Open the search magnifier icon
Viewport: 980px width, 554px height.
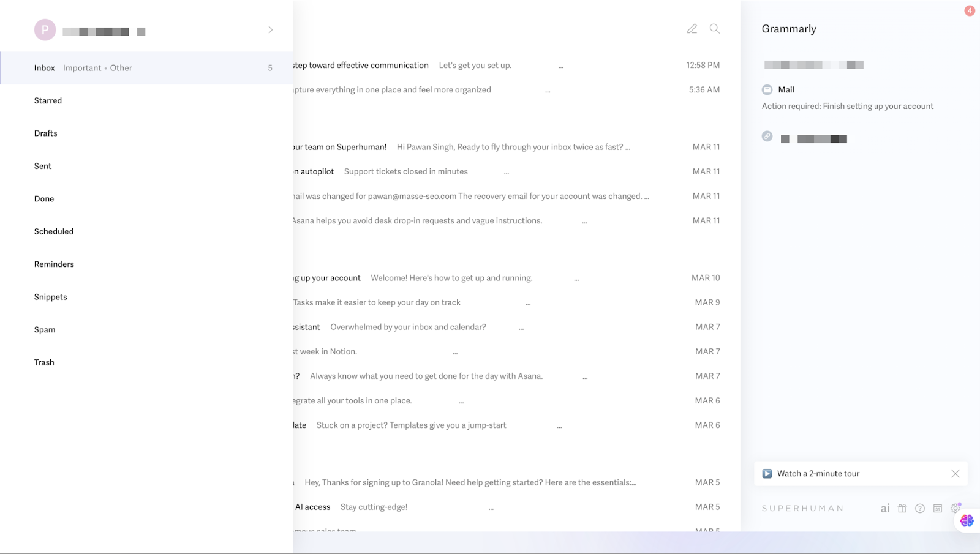pyautogui.click(x=715, y=29)
